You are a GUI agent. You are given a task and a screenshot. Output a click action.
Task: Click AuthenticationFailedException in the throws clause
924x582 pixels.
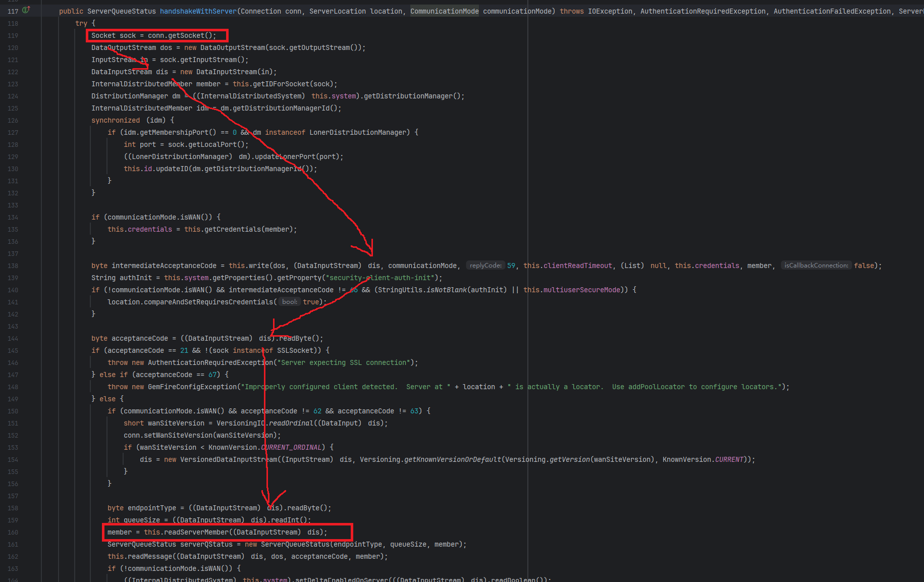(x=832, y=11)
